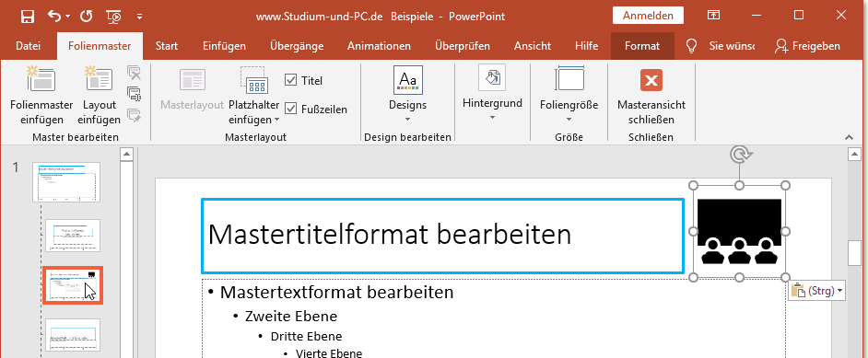Expand the Hintergrund dropdown arrow
Screen dimensions: 868x358
(492, 117)
